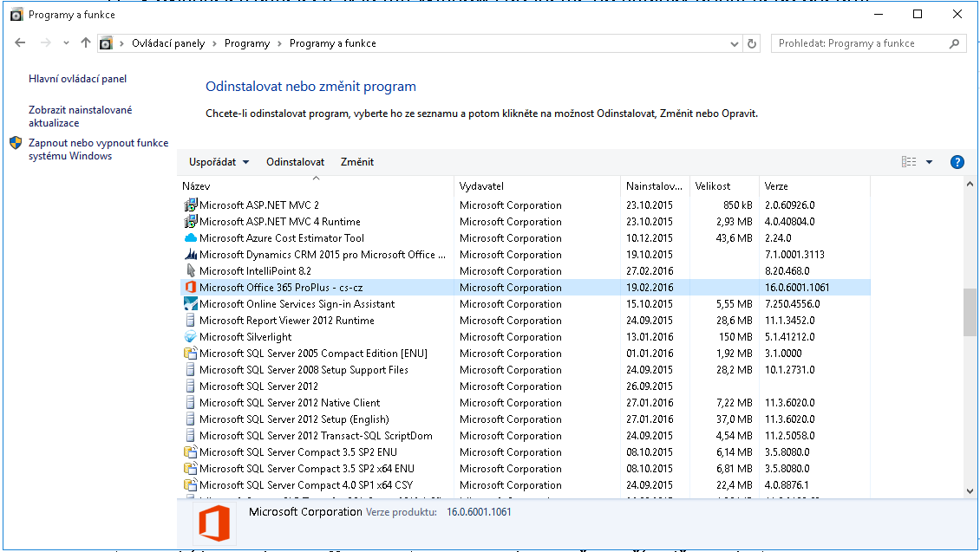Click the refresh icon in address bar

coord(752,43)
